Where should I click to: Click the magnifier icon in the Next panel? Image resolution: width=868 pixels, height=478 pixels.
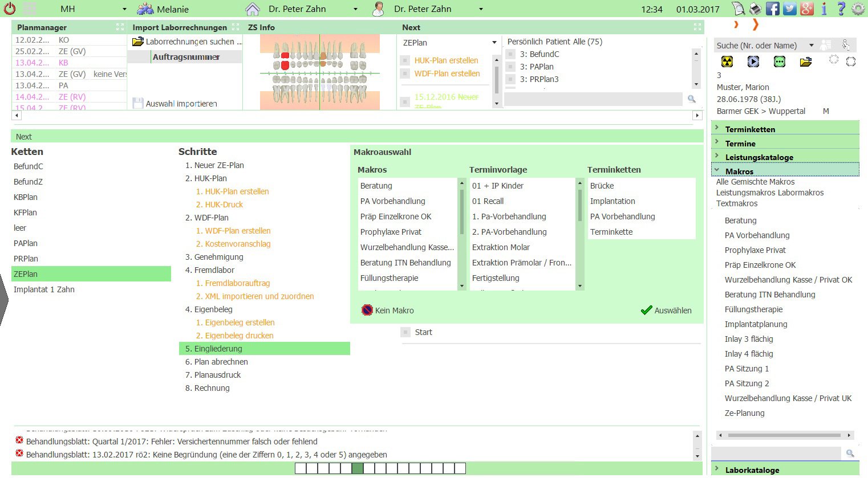[x=692, y=99]
